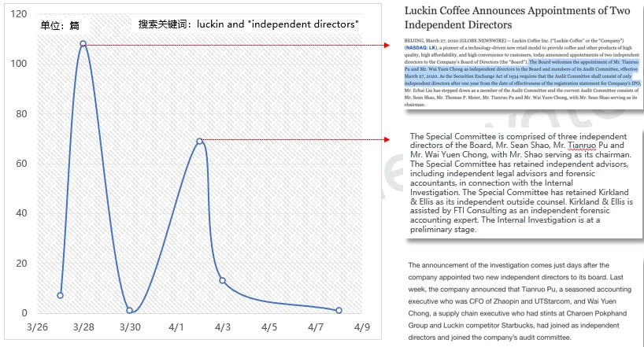
Task: Click the 3/28 x-axis label
Action: pyautogui.click(x=83, y=327)
